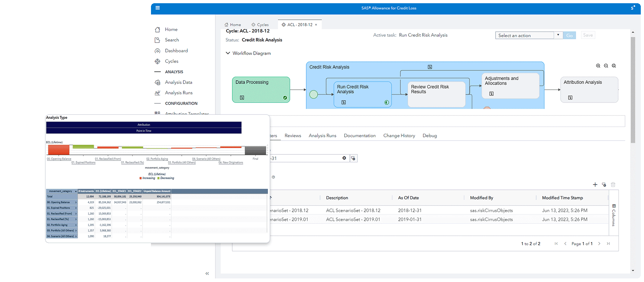
Task: Go to the last page of results
Action: [x=608, y=244]
